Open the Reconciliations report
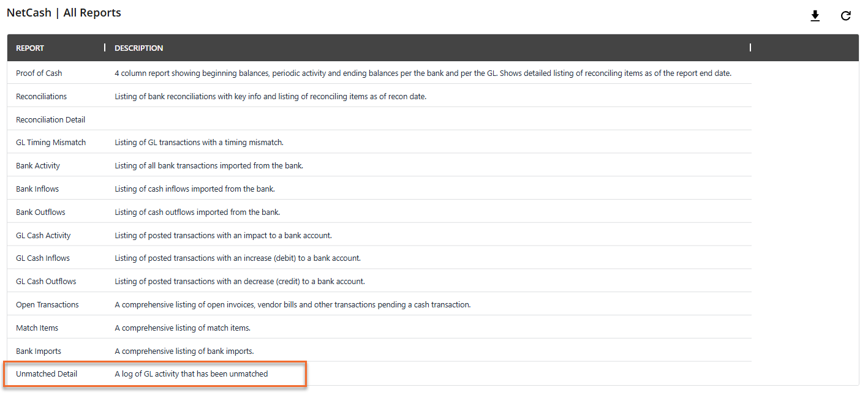This screenshot has height=398, width=868. pos(42,96)
